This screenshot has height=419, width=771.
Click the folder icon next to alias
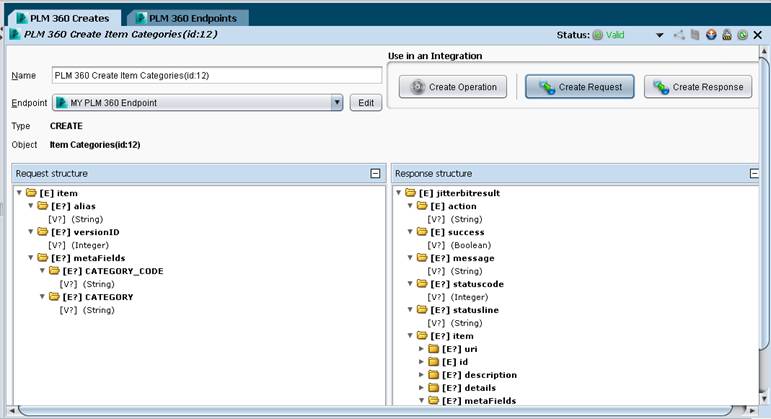click(43, 206)
